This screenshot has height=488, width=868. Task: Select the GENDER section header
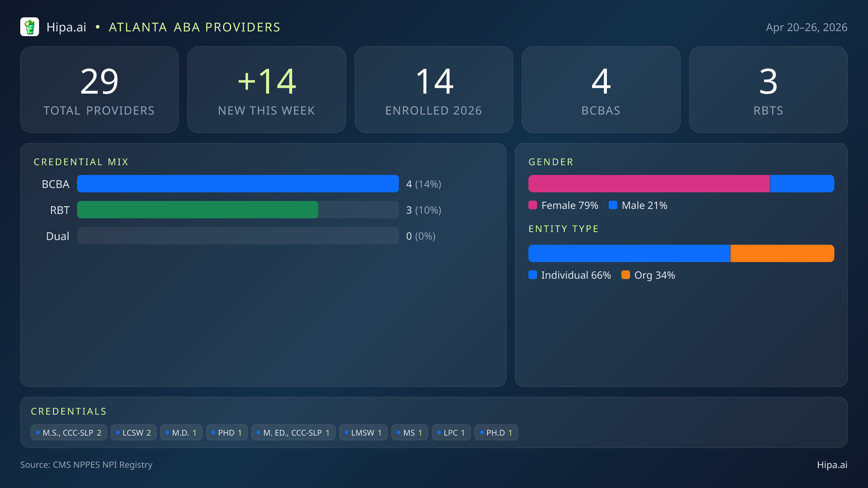tap(550, 162)
